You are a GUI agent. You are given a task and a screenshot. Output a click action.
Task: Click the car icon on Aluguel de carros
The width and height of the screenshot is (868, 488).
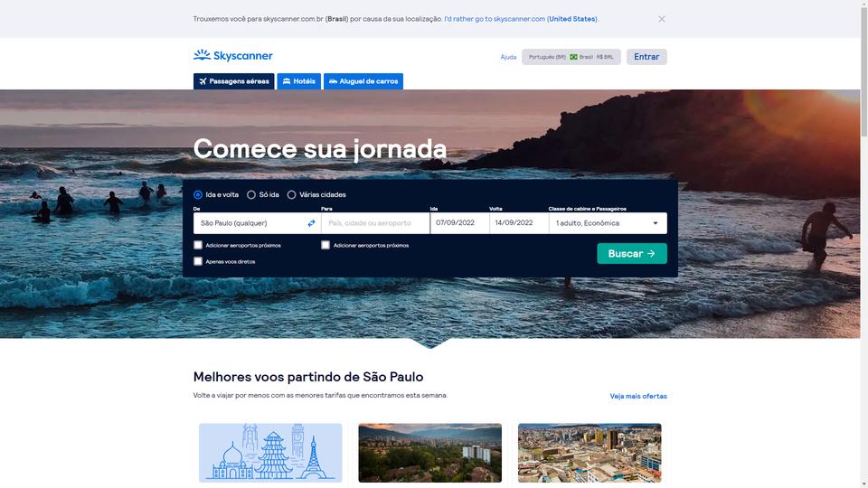334,81
